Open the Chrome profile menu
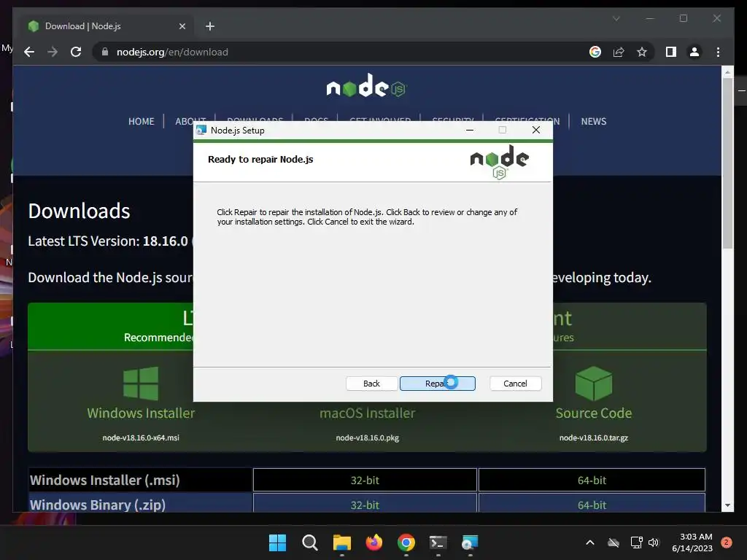 694,52
